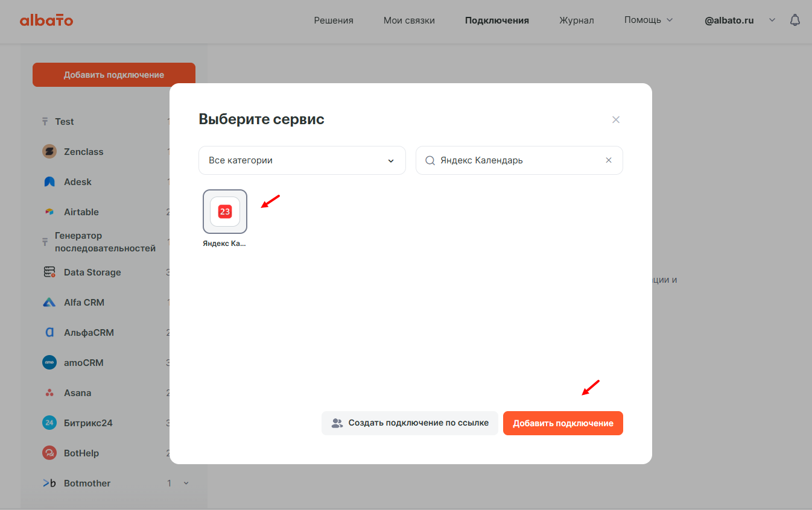Click the notification bell icon

pyautogui.click(x=795, y=20)
